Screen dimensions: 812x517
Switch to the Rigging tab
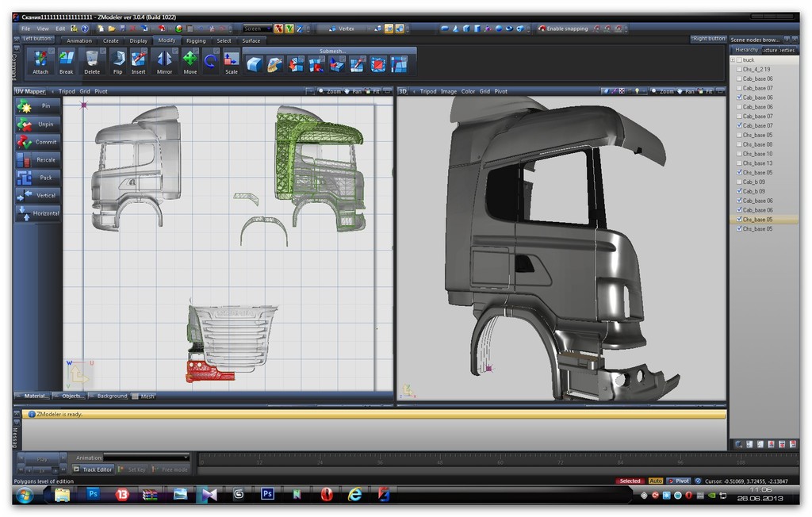(x=196, y=40)
